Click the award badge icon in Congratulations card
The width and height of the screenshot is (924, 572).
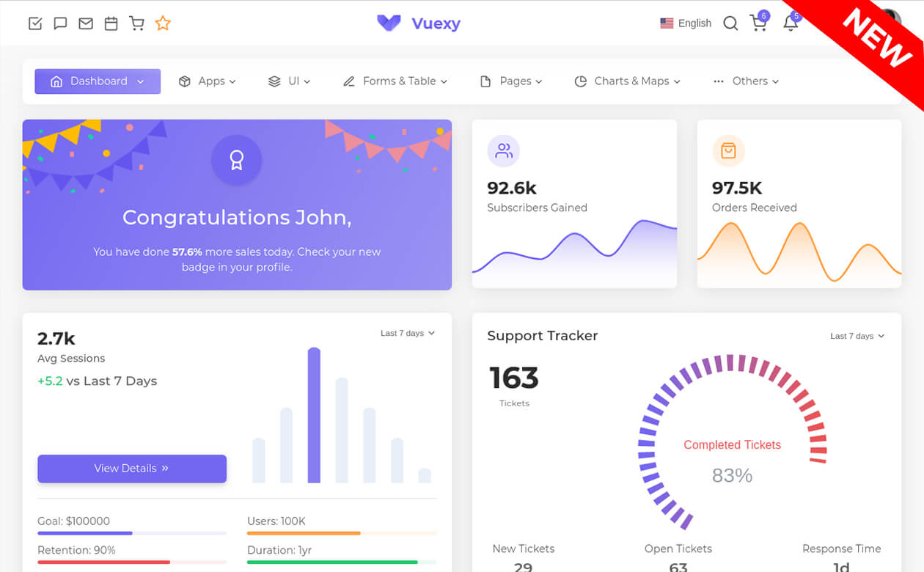237,160
